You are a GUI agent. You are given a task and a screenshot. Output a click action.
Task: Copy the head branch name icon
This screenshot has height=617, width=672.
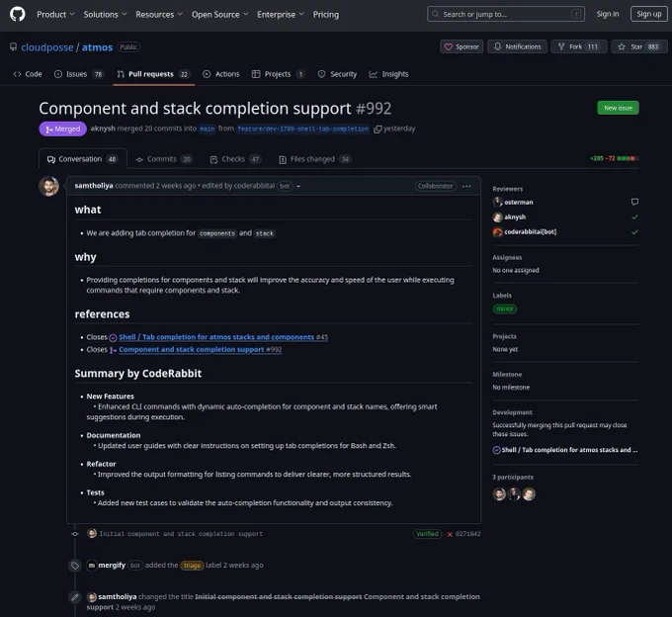[x=378, y=130]
